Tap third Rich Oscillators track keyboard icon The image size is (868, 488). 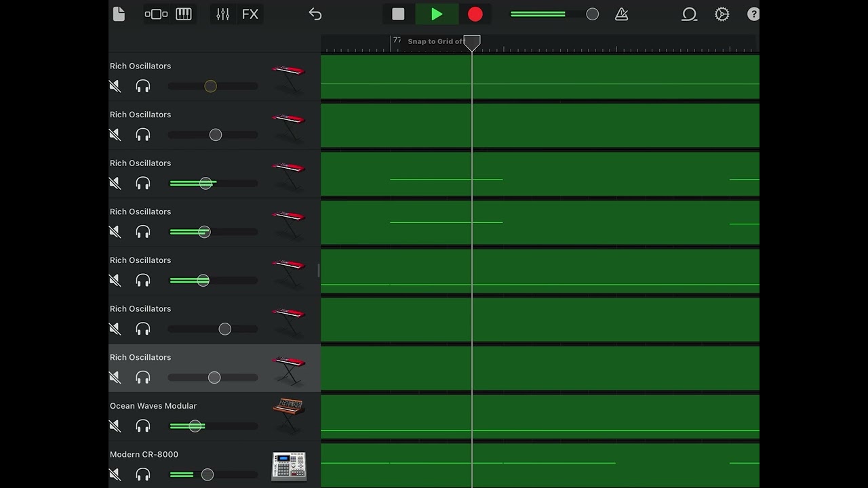[289, 176]
